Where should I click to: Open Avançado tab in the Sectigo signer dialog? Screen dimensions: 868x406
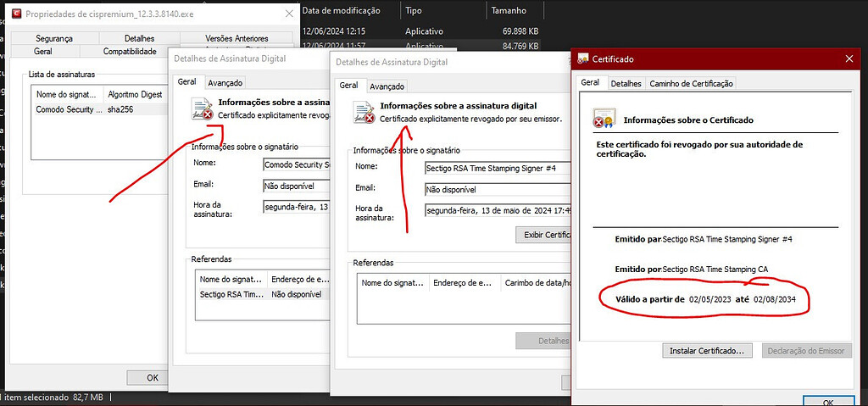tap(387, 86)
